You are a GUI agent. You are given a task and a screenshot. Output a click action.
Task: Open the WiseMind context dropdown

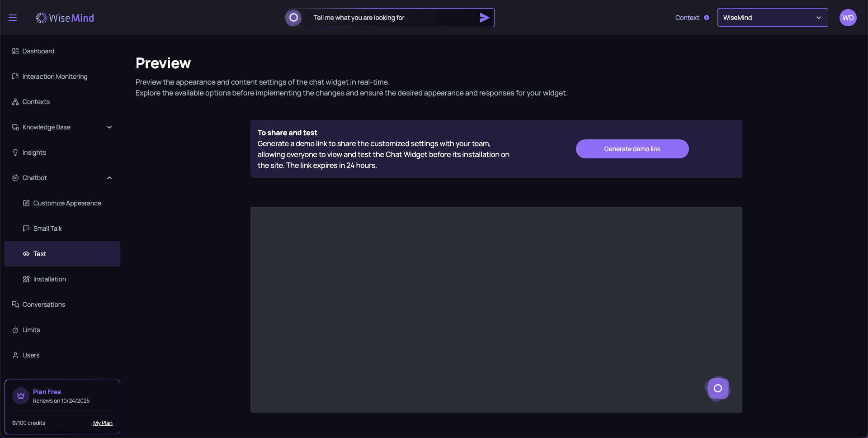click(x=772, y=18)
